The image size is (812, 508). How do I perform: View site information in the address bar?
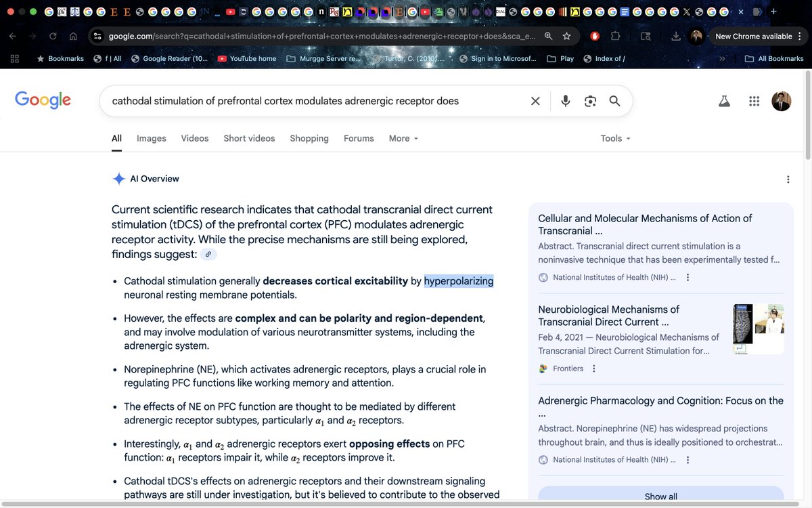(97, 37)
